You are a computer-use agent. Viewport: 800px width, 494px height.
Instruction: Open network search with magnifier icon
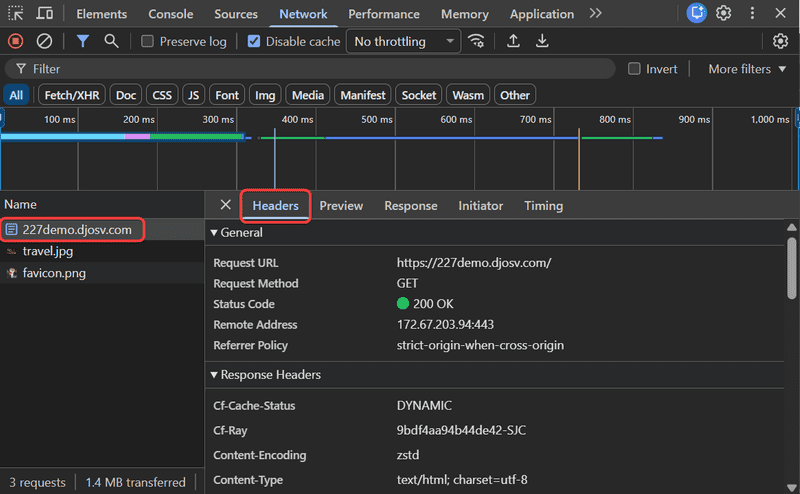[111, 41]
